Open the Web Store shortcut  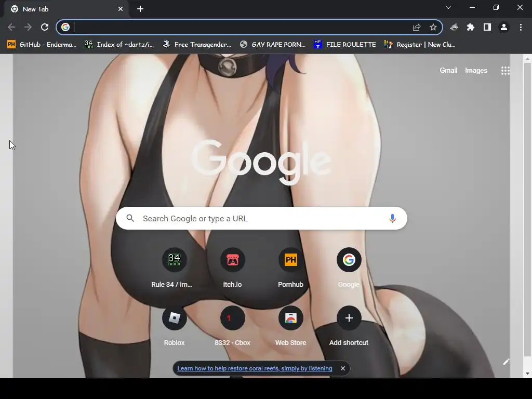(291, 326)
